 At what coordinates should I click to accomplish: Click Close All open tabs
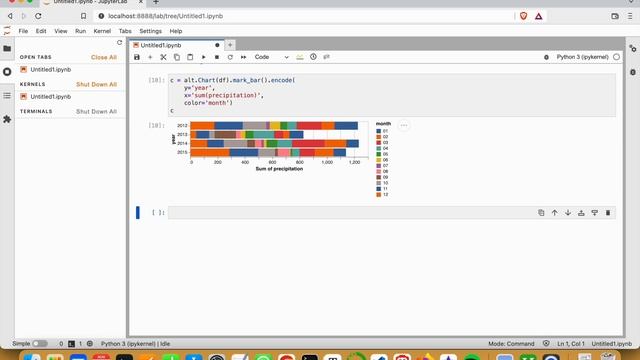(104, 57)
